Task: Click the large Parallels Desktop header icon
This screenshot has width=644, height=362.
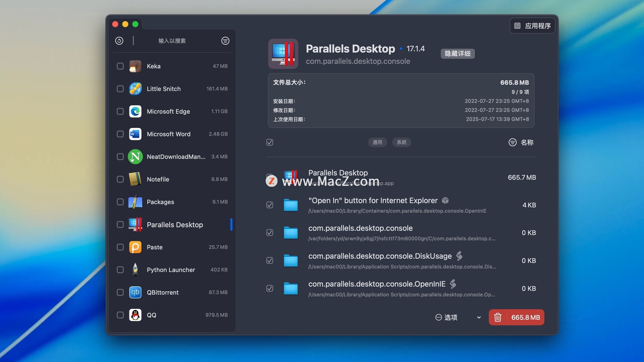Action: pos(283,54)
